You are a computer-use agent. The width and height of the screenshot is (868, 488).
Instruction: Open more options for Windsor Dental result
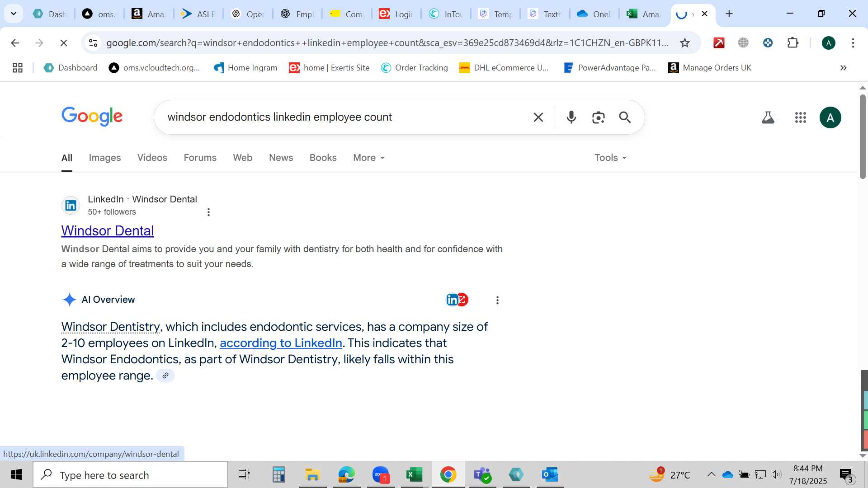(x=208, y=212)
